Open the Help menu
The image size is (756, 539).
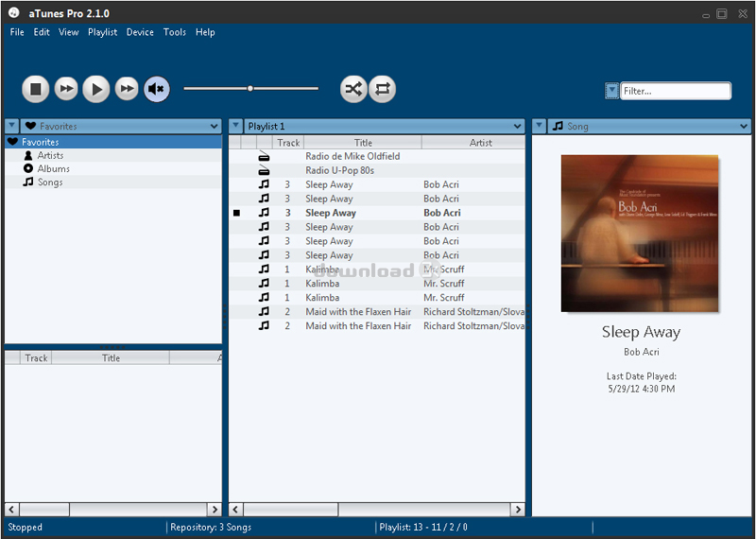click(205, 32)
